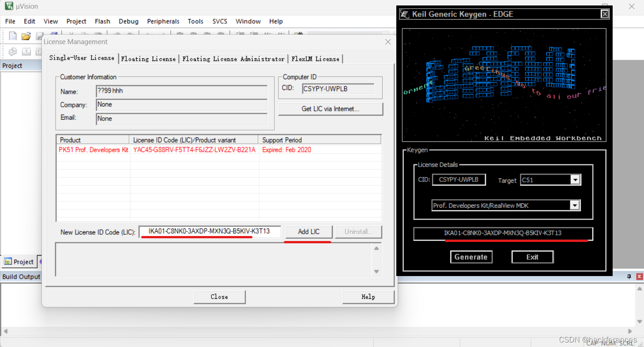Screen dimensions: 644x347
Task: Click down arrow in license message box
Action: pyautogui.click(x=376, y=272)
